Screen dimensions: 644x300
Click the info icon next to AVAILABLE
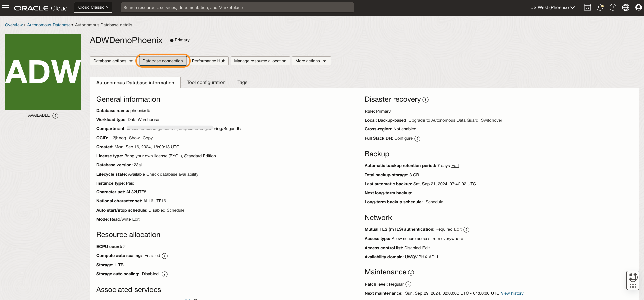(x=55, y=116)
